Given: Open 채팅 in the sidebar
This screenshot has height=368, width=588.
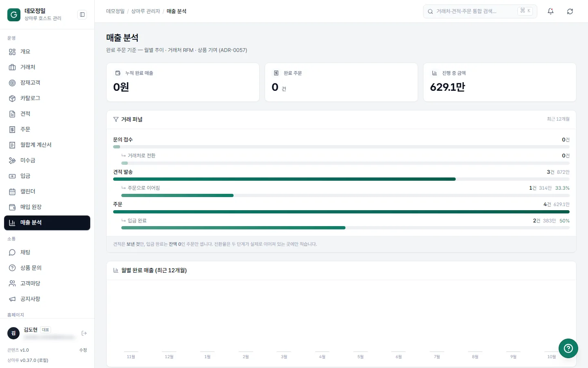Looking at the screenshot, I should (x=47, y=252).
